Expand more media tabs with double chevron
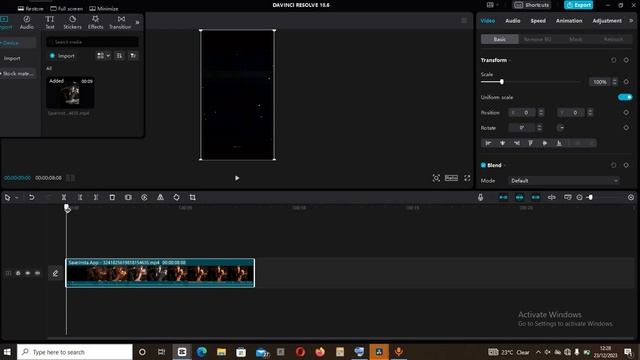 [138, 22]
